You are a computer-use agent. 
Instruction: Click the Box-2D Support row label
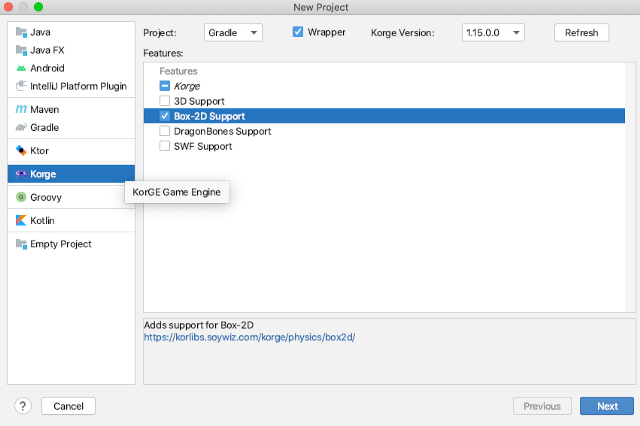209,116
